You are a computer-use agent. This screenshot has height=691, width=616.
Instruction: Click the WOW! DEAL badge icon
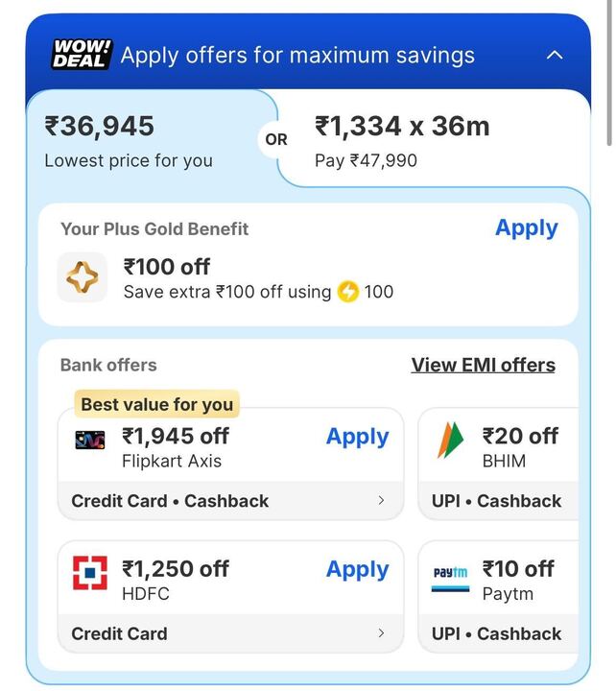(x=82, y=54)
